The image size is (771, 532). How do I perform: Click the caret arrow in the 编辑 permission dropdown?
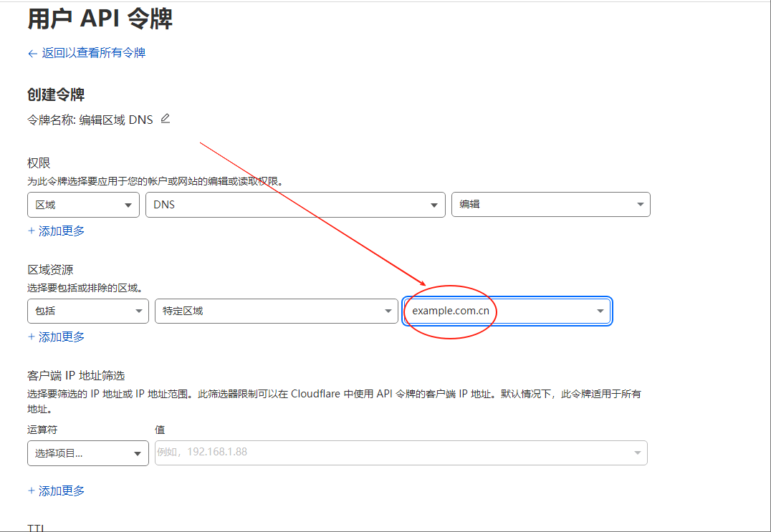(640, 205)
